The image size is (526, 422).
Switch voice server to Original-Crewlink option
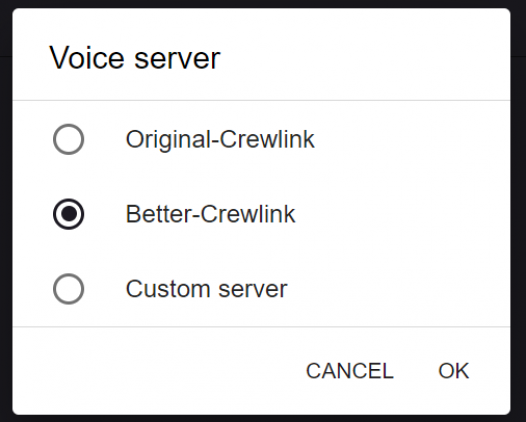point(68,139)
